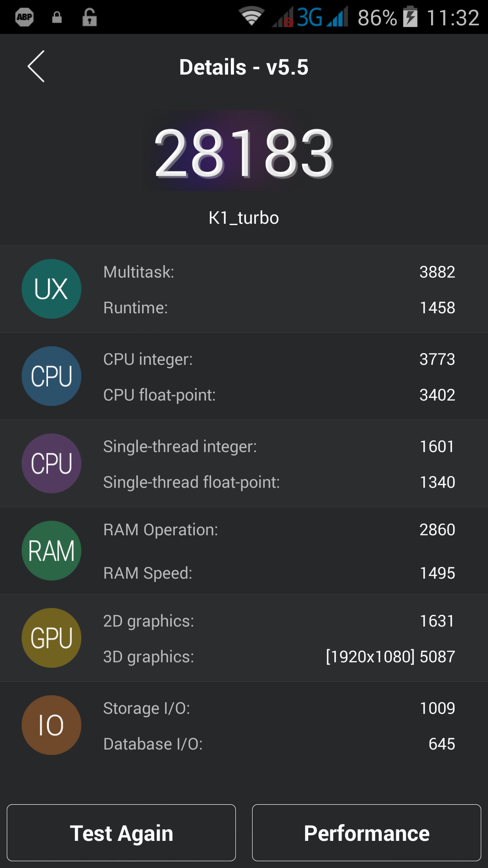Tap the Details - v5.5 title

[244, 67]
